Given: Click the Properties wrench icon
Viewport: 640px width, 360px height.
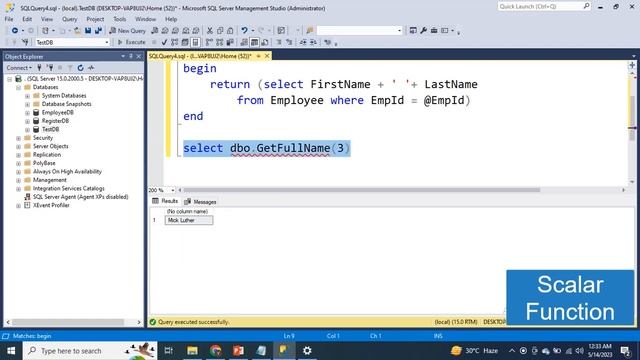Looking at the screenshot, I should (x=424, y=31).
